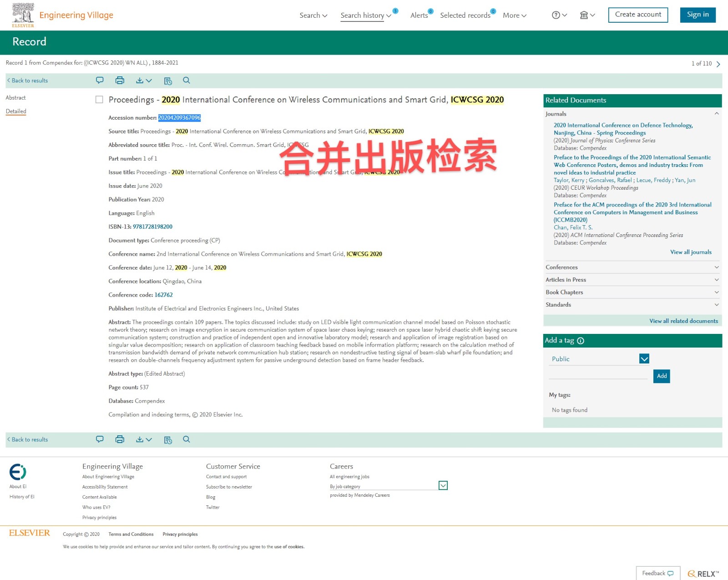Click the Feedback button
Image resolution: width=728 pixels, height=580 pixels.
pos(658,573)
